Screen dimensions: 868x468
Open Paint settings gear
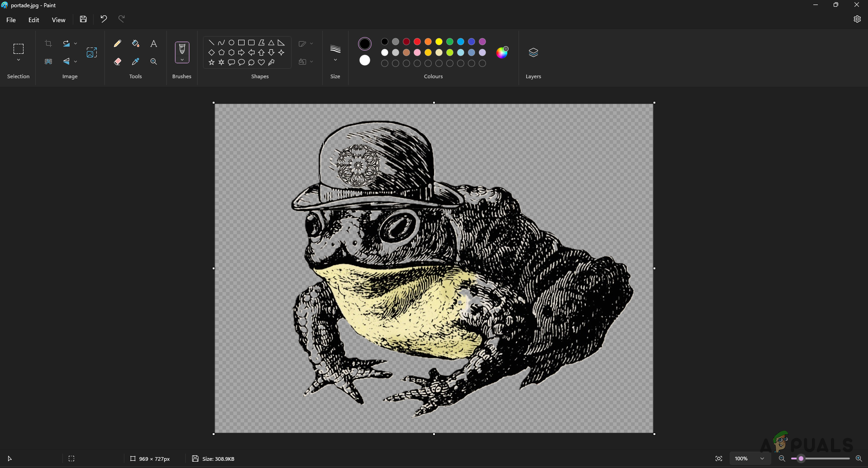click(857, 19)
